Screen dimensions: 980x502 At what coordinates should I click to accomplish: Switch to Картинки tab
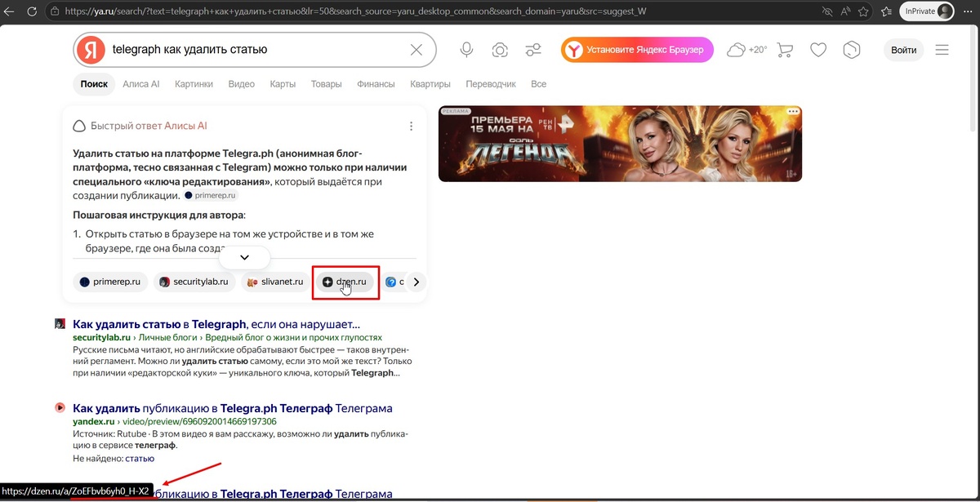pos(194,84)
